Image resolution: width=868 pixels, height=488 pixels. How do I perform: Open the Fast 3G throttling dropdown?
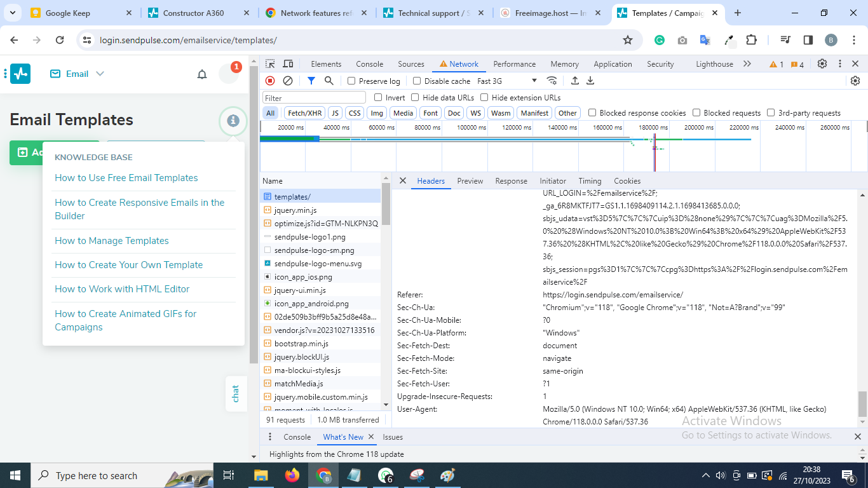tap(507, 81)
